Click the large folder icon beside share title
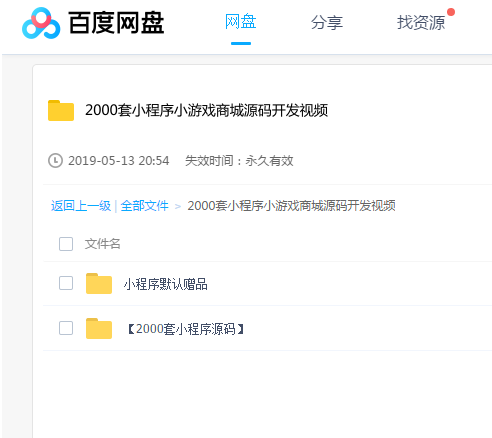Screen dimensions: 492x438 click(61, 110)
